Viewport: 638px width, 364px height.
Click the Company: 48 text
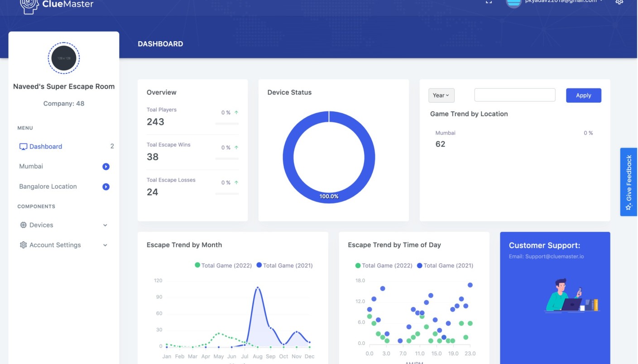[x=64, y=104]
